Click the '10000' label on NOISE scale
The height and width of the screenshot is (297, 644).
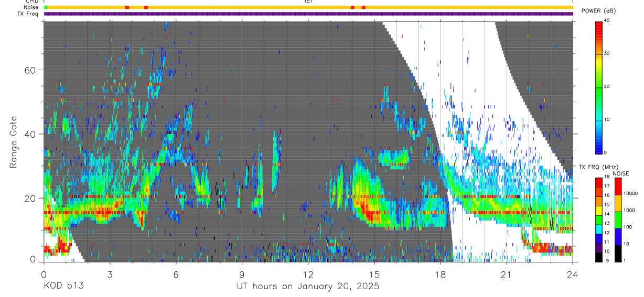(630, 193)
